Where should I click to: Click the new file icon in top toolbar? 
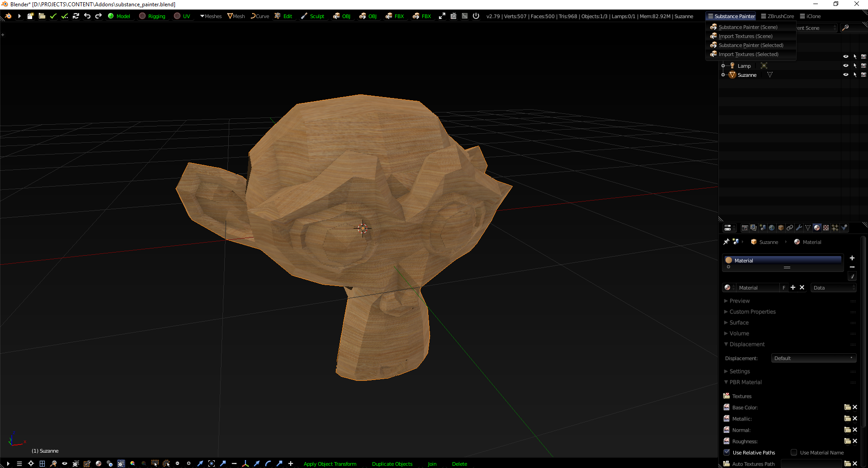tap(30, 16)
